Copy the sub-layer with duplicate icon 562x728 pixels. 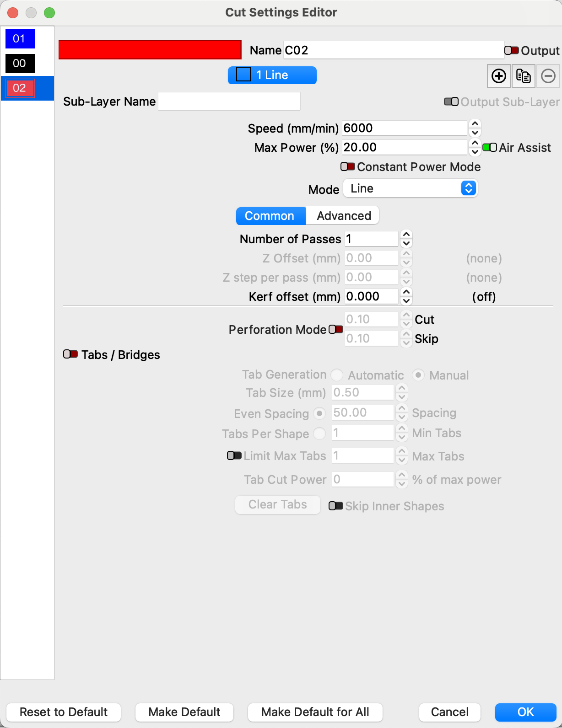pyautogui.click(x=523, y=75)
